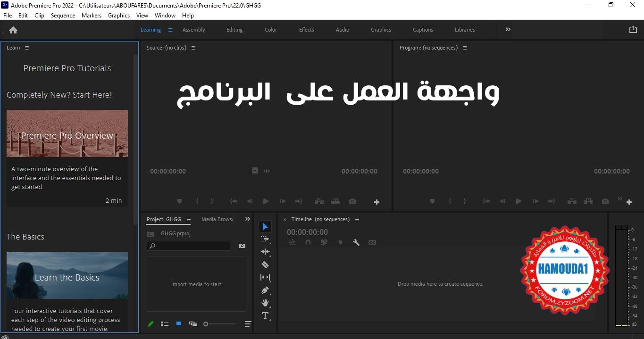Select the Ripple Edit tool
The height and width of the screenshot is (339, 644).
265,252
